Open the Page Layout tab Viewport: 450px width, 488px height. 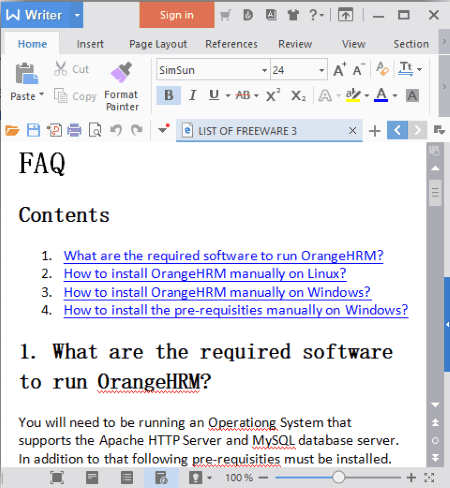[x=158, y=44]
